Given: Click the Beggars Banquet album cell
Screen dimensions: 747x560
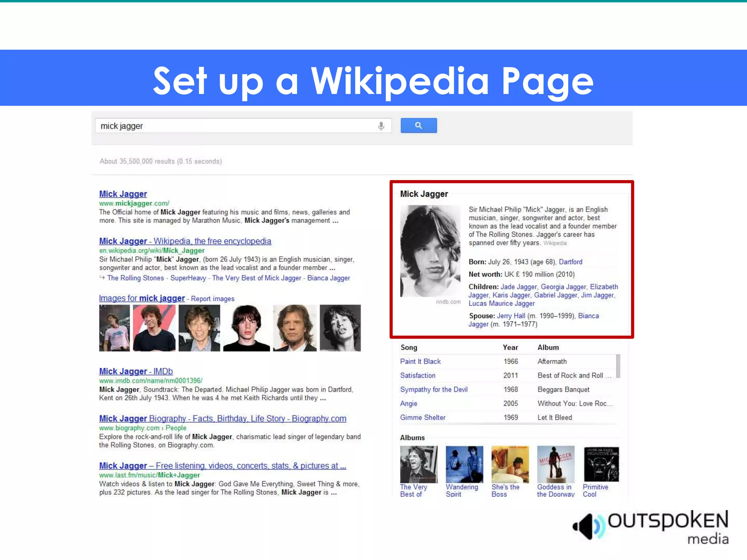Looking at the screenshot, I should (x=563, y=389).
